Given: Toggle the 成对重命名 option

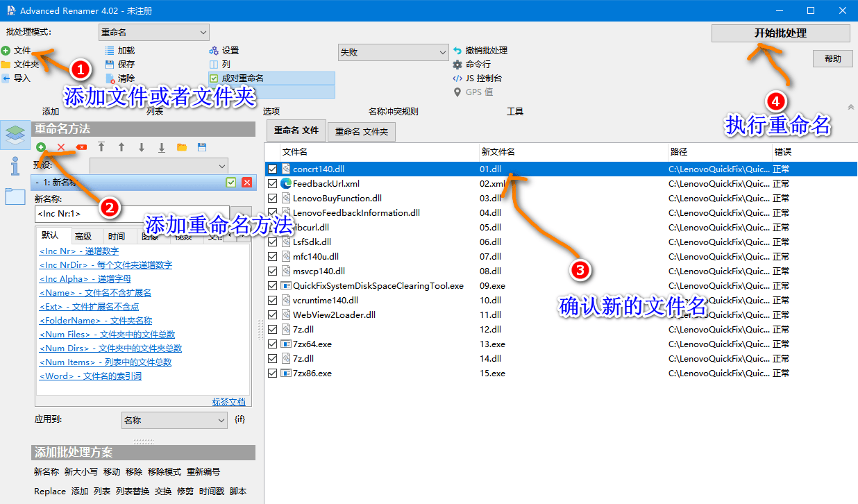Looking at the screenshot, I should [x=271, y=78].
